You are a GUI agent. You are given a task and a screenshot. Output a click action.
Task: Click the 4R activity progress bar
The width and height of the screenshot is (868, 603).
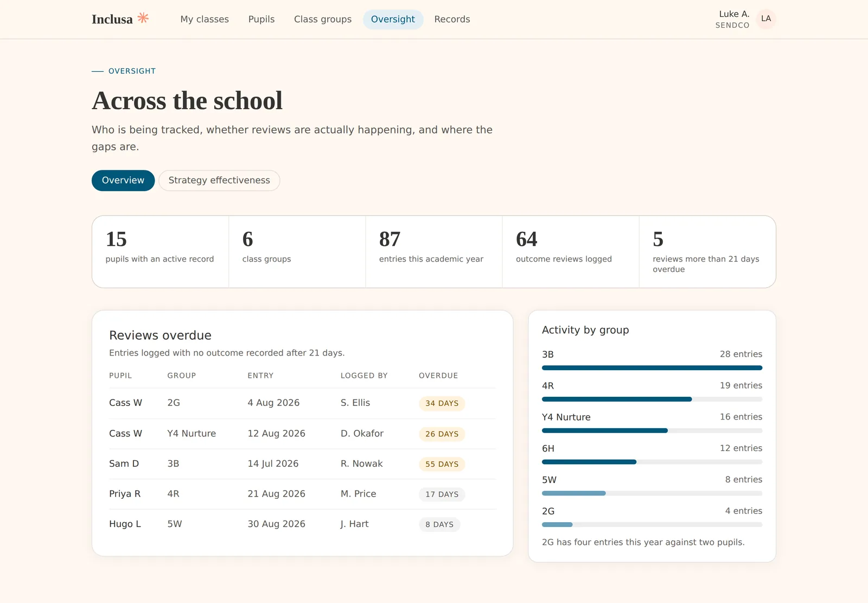click(652, 399)
